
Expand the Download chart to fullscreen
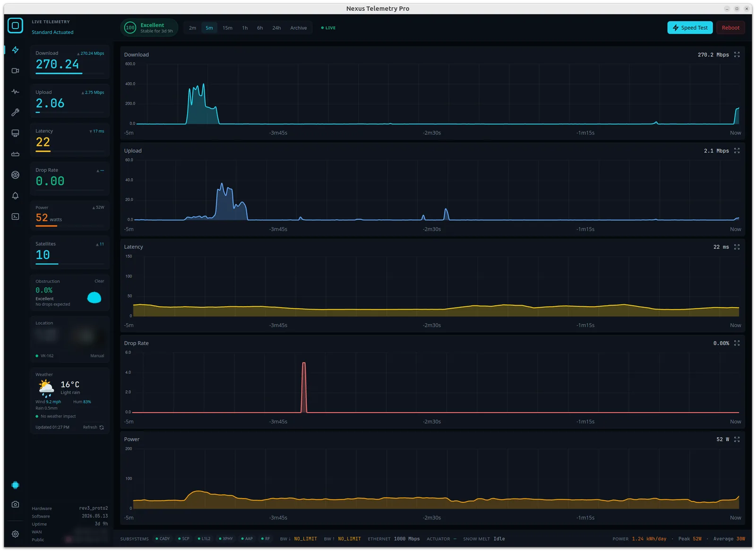click(737, 55)
